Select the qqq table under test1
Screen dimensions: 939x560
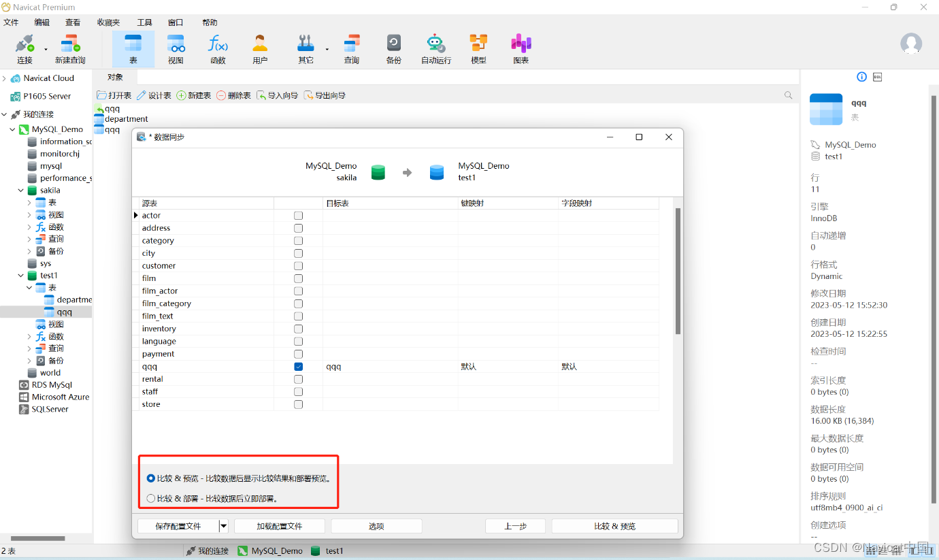coord(65,312)
